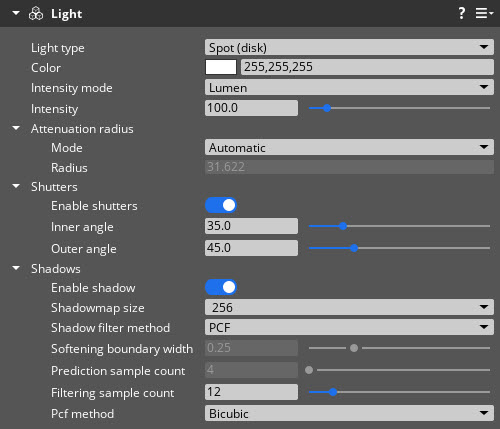Collapse the Attenuation radius section
The width and height of the screenshot is (500, 429).
[x=16, y=128]
